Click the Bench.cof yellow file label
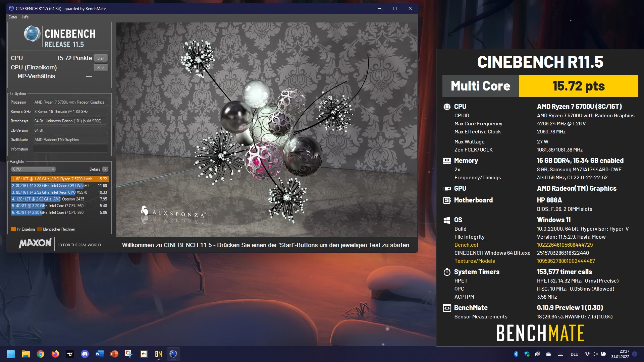Viewport: 644px width, 362px height. coord(466,245)
